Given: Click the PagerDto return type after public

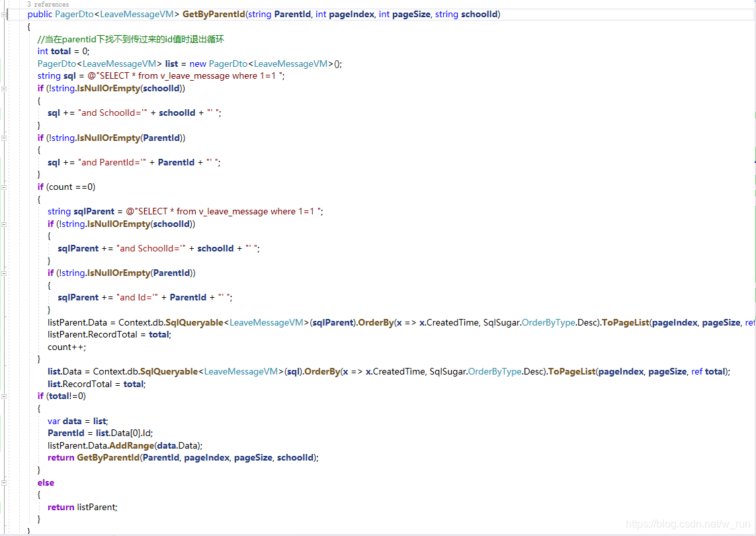Looking at the screenshot, I should pyautogui.click(x=74, y=15).
